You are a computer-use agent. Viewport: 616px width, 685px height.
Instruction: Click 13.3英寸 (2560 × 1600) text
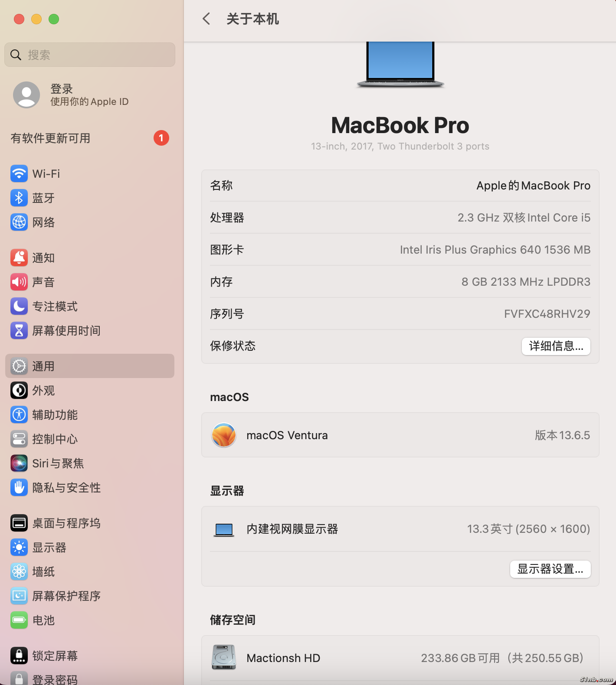(528, 529)
